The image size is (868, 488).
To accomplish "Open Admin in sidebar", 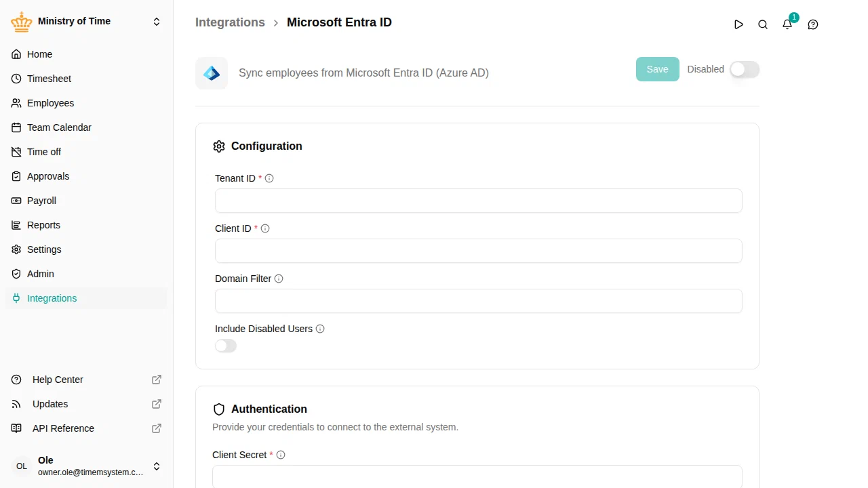I will [86, 274].
